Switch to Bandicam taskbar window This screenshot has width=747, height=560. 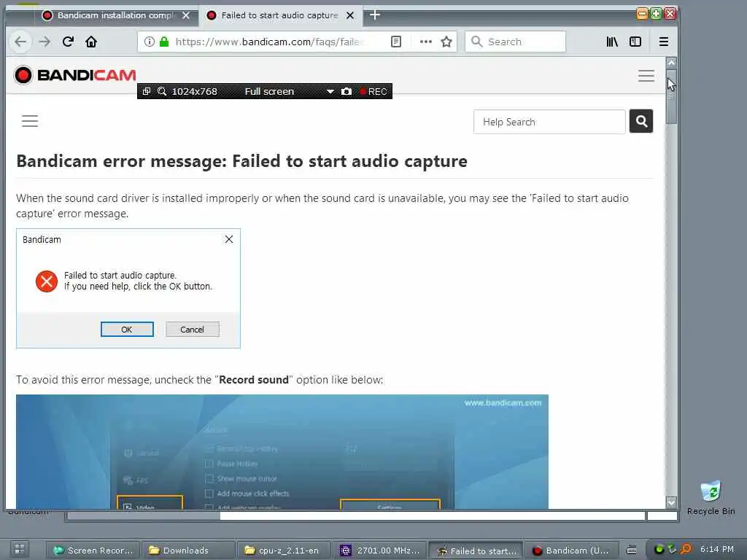[571, 551]
